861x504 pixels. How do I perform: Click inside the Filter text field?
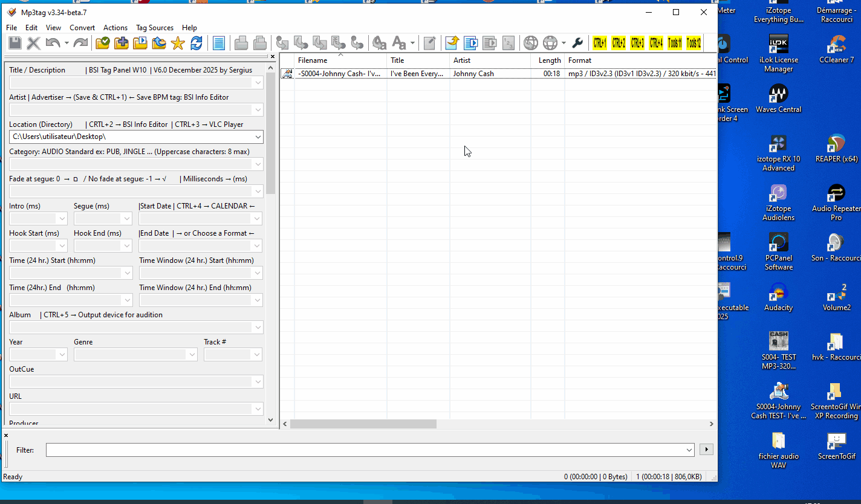tap(365, 450)
